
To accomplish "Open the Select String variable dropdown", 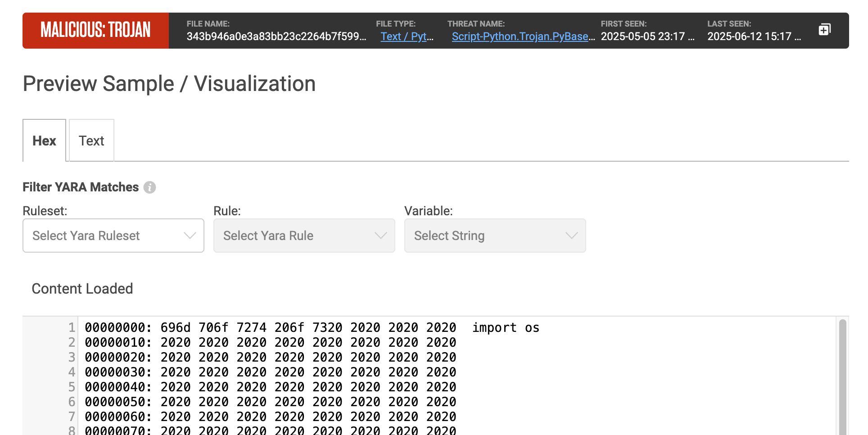I will point(495,236).
